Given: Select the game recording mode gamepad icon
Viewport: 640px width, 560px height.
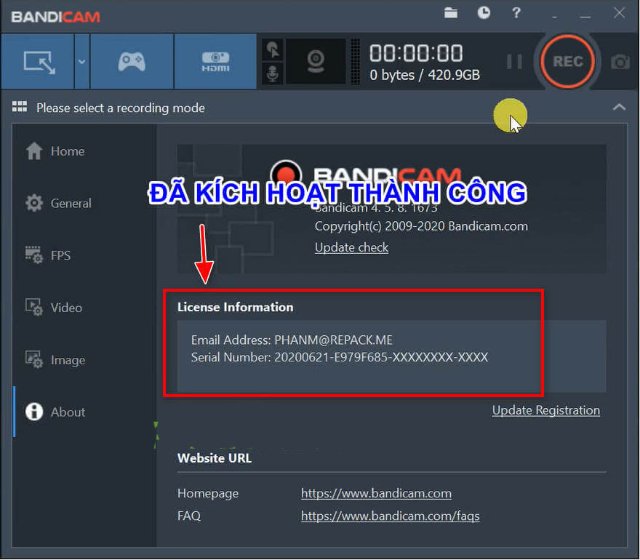Looking at the screenshot, I should (131, 62).
